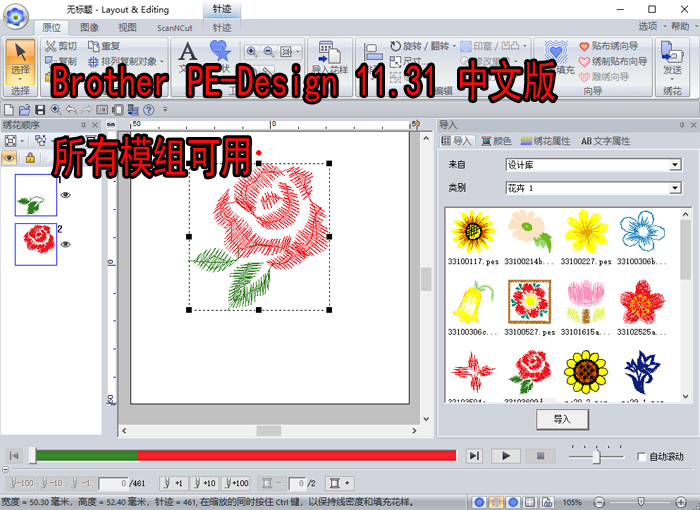Image resolution: width=700 pixels, height=510 pixels.
Task: Open the Sewing Attributes (绣花属性) panel tab
Action: 546,141
